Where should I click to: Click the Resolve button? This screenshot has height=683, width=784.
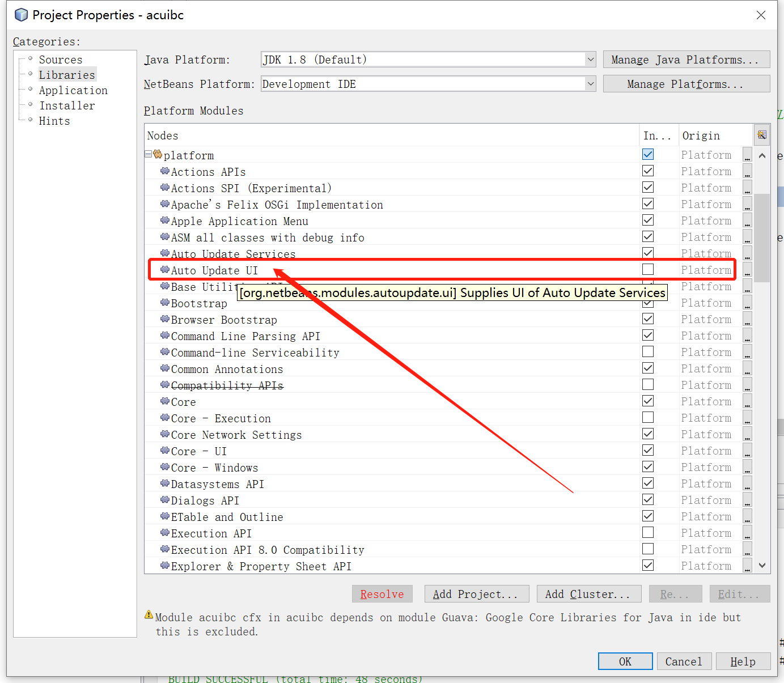coord(382,594)
